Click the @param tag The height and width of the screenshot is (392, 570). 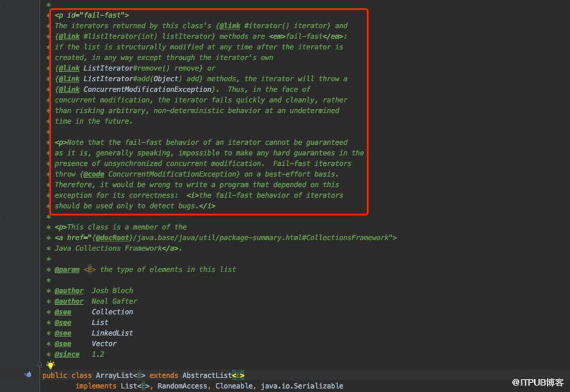click(x=67, y=270)
